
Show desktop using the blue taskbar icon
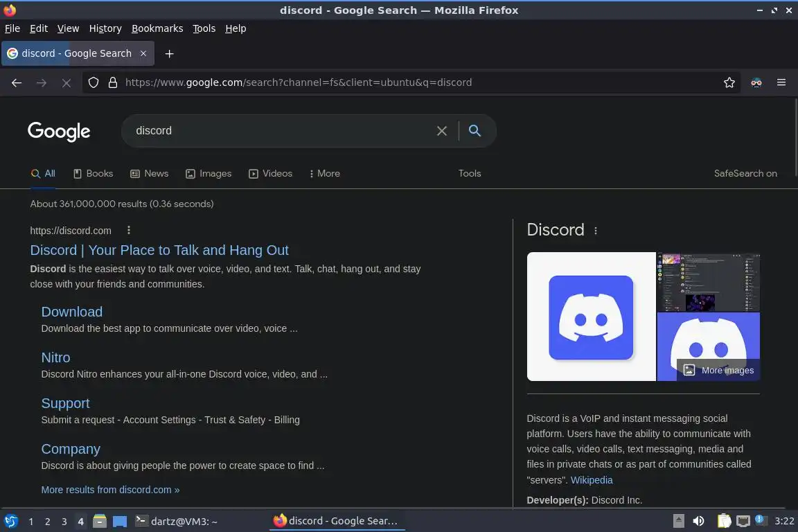coord(120,522)
